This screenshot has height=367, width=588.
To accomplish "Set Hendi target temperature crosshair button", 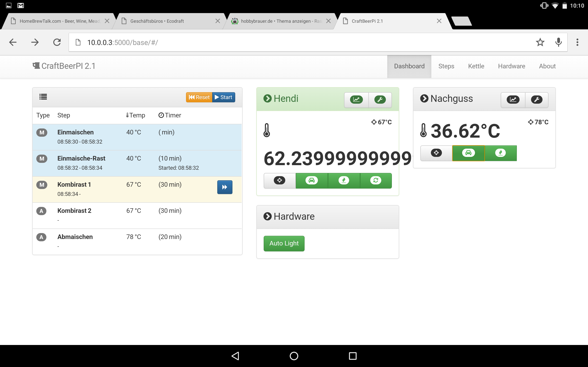I will [x=280, y=180].
